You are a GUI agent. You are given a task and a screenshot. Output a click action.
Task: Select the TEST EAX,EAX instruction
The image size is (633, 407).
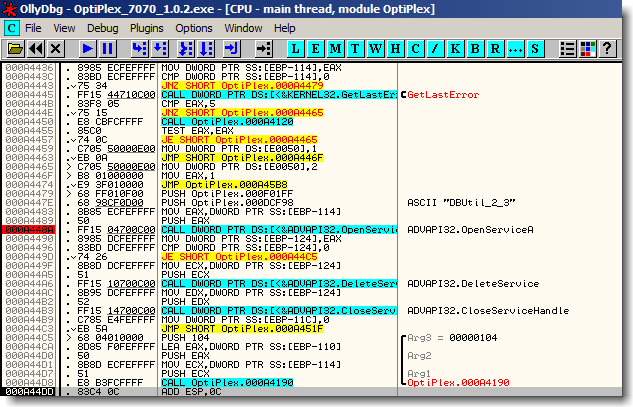197,130
